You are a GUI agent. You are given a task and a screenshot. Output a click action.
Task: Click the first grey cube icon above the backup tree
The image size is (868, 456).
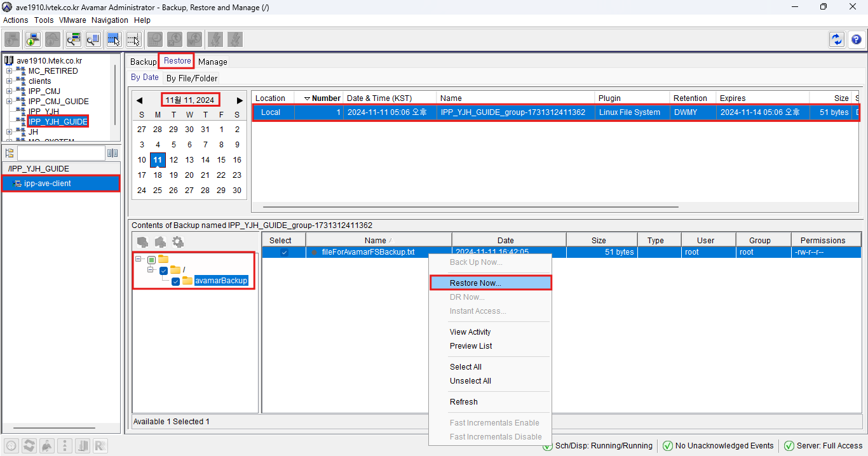[142, 242]
